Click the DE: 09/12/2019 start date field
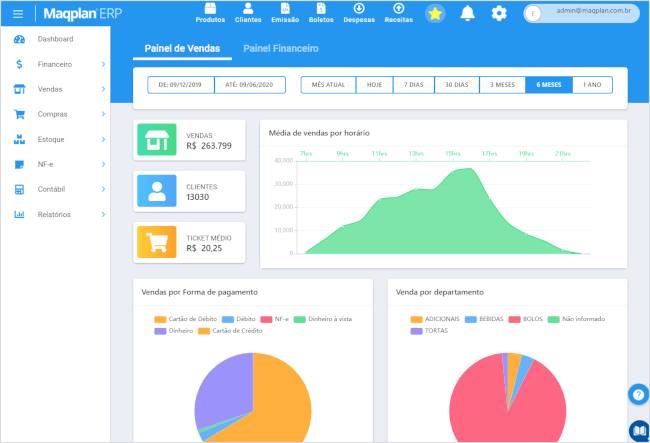 [180, 85]
